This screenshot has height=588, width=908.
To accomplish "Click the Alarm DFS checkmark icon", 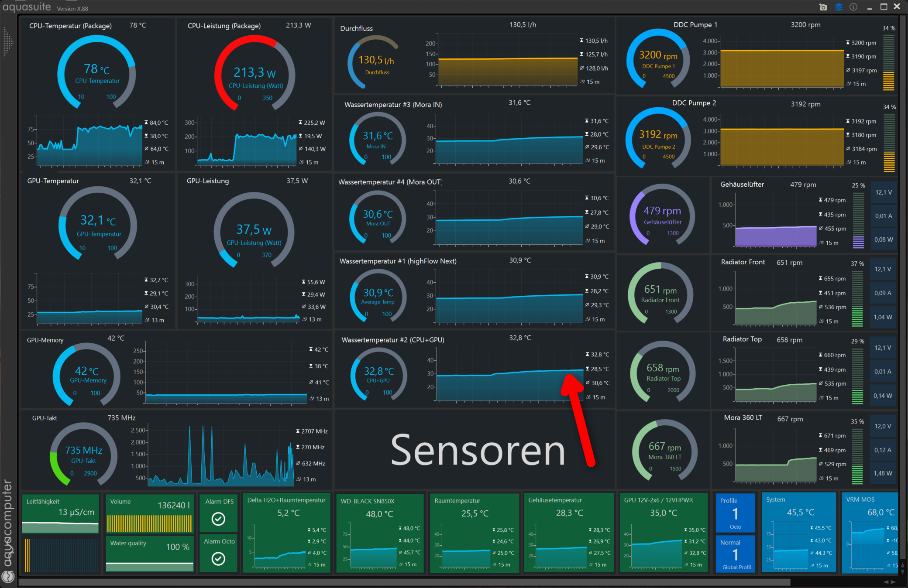I will [218, 518].
